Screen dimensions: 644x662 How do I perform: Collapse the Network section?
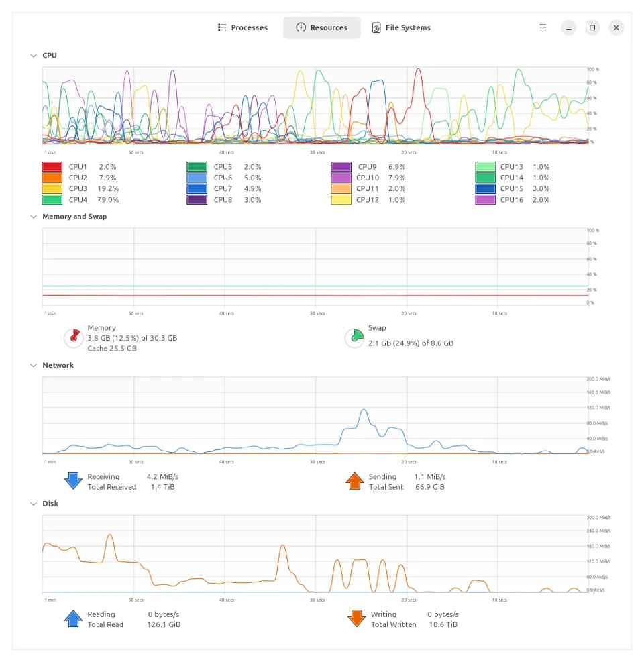(x=34, y=365)
